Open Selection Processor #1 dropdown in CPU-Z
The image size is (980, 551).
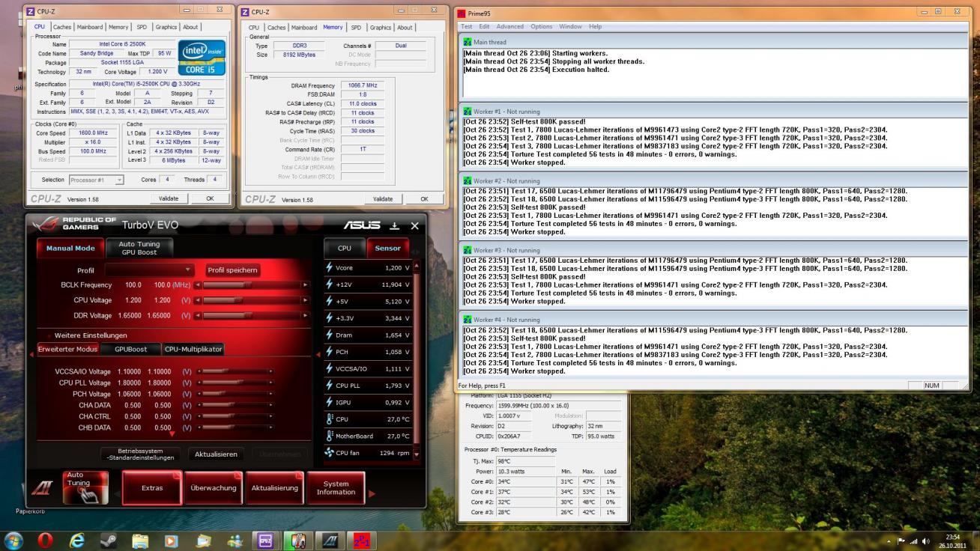point(97,180)
